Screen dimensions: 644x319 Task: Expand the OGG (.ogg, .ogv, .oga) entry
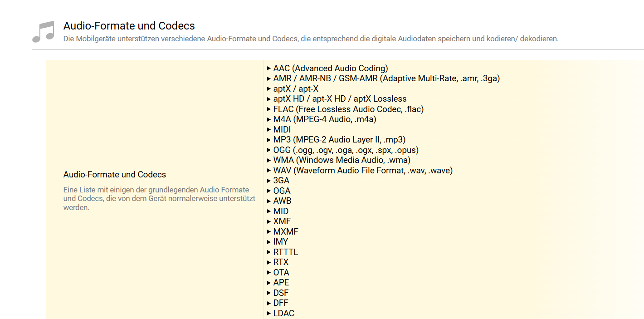pos(343,150)
